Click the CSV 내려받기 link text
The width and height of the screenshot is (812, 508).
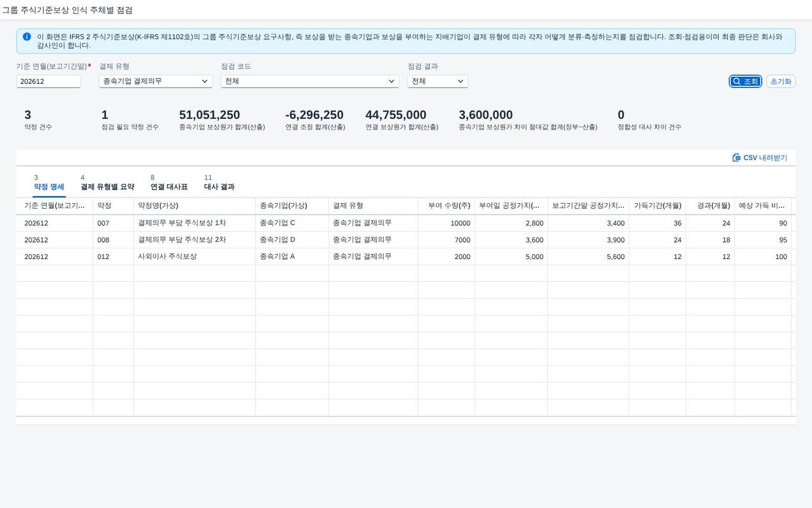click(x=765, y=157)
